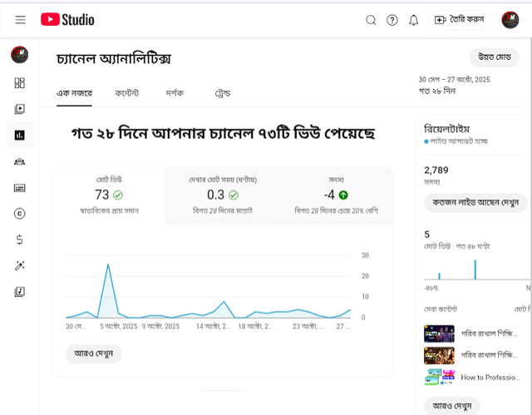
Task: Click the তৈরি করুন create button
Action: pyautogui.click(x=460, y=20)
